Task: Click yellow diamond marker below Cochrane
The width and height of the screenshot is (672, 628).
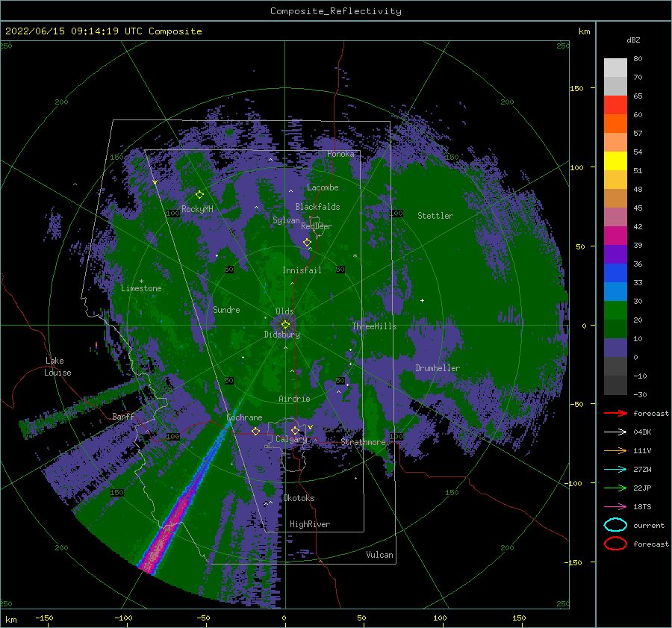Action: pos(255,431)
